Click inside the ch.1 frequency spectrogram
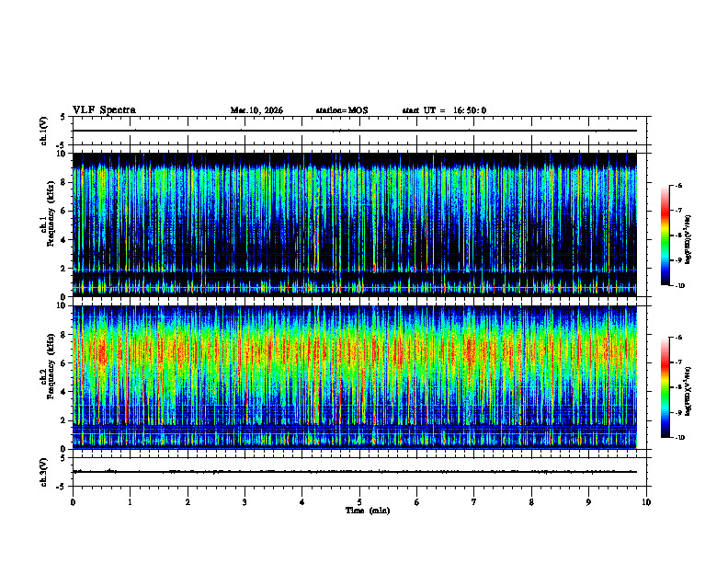The height and width of the screenshot is (563, 728). (x=355, y=224)
